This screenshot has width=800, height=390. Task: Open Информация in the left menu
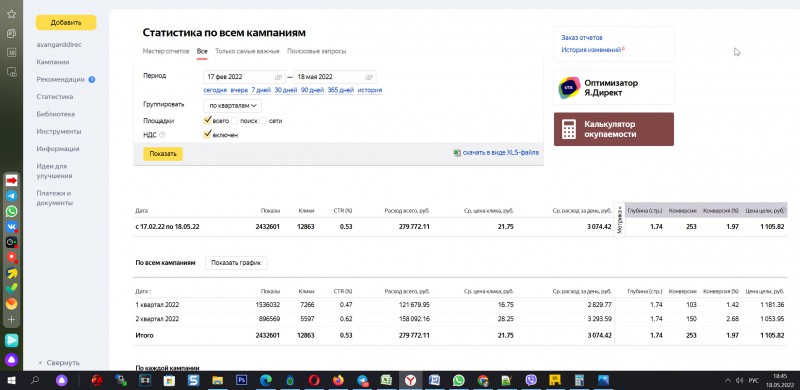pyautogui.click(x=58, y=149)
